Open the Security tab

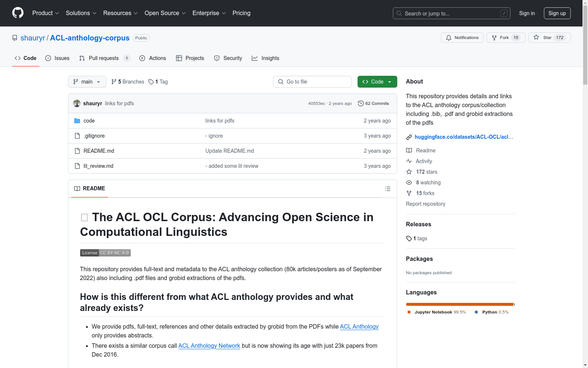pyautogui.click(x=228, y=58)
